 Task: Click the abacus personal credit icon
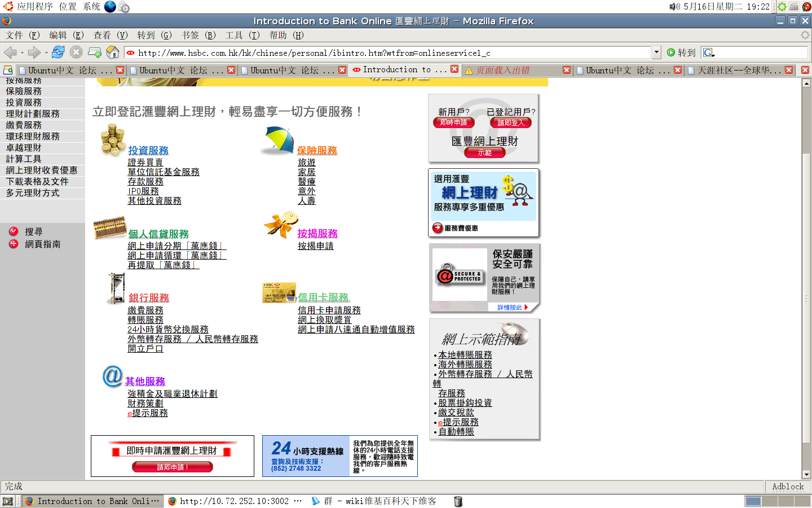tap(110, 228)
